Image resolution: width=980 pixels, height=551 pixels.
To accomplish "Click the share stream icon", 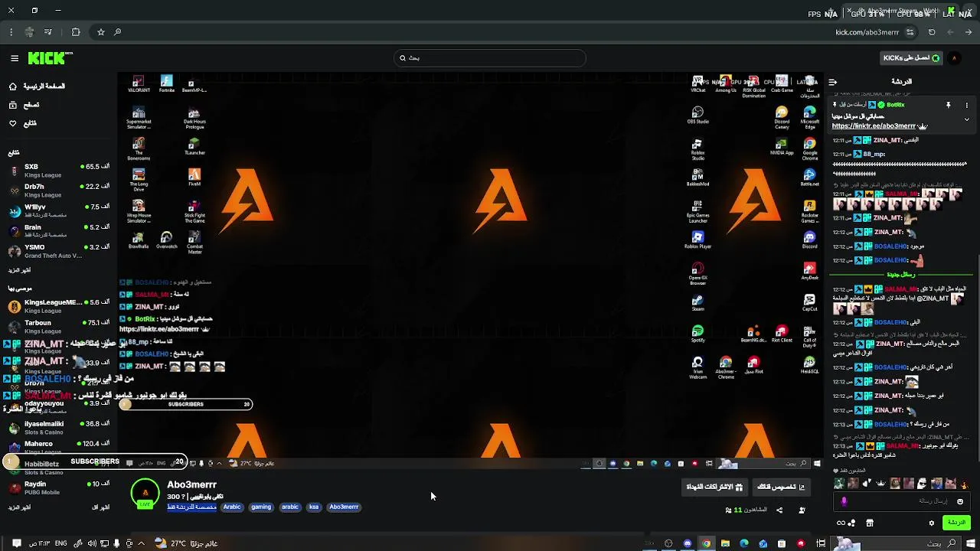I will 779,510.
